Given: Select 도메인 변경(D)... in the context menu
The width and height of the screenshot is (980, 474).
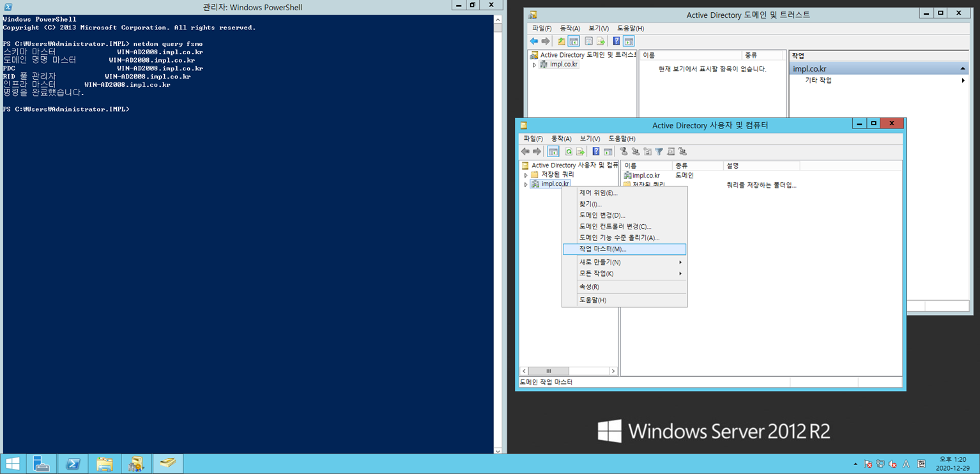Looking at the screenshot, I should [624, 215].
